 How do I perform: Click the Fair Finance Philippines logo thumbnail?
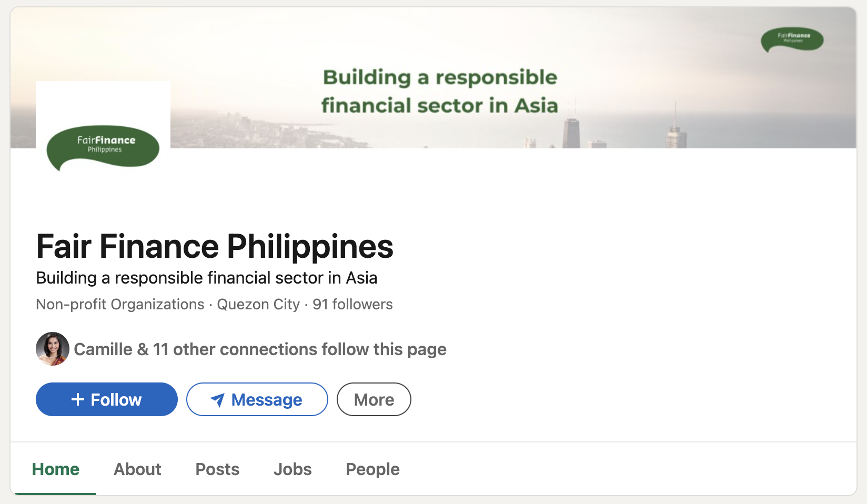click(x=103, y=148)
